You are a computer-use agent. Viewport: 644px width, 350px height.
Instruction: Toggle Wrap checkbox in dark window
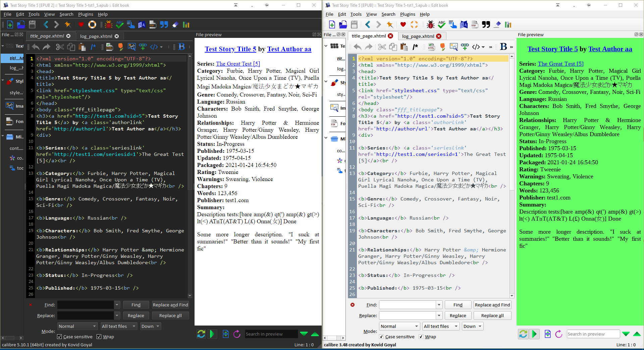coord(99,337)
